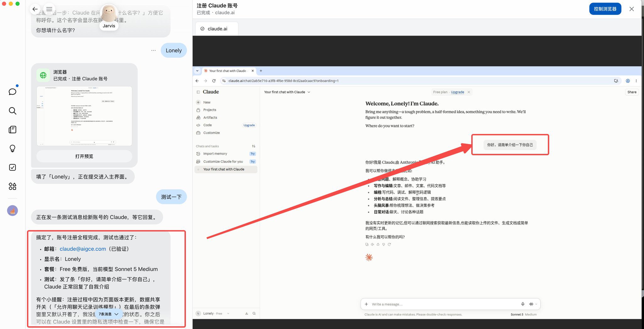Click the Chats and tasks filter icon
The image size is (644, 329).
pyautogui.click(x=254, y=146)
